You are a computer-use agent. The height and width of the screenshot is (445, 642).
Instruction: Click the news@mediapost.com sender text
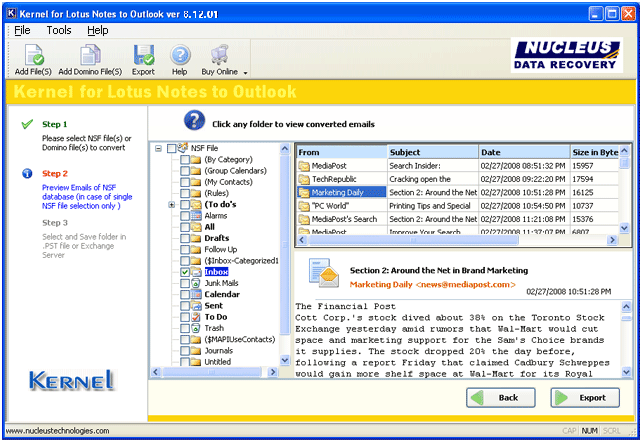coord(466,285)
